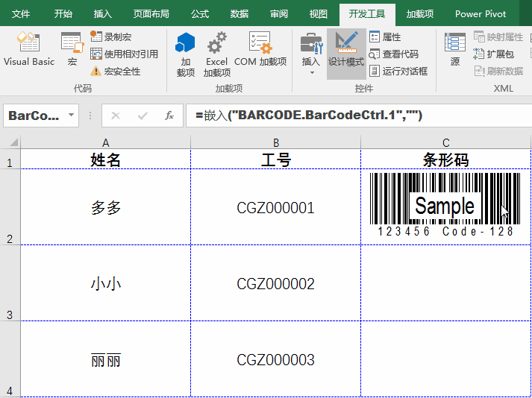Select the 条形码 header cell
Viewport: 532px width, 398px height.
446,159
